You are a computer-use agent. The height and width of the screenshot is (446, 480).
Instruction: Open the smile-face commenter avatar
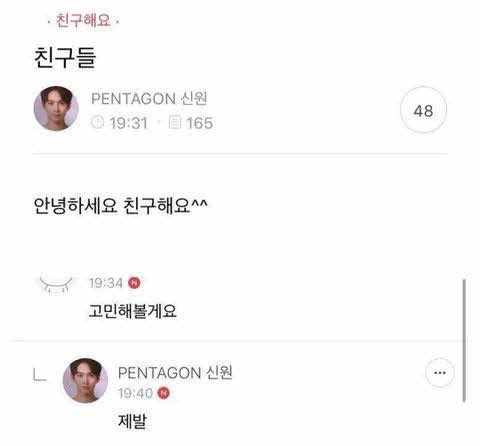tap(56, 284)
